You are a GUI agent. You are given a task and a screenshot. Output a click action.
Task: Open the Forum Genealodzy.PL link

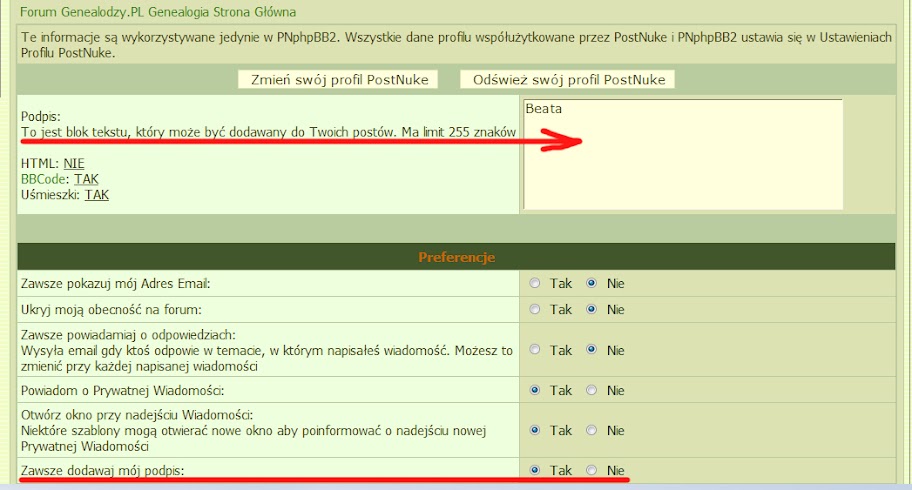pyautogui.click(x=82, y=12)
